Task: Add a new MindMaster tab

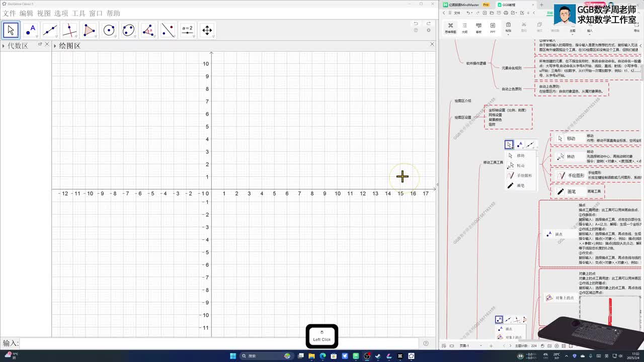Action: tap(540, 5)
